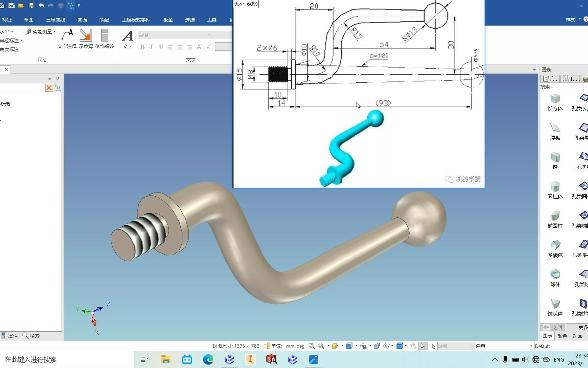Screen dimensions: 588x368
Task: Click the 示意焊 weld symbol icon
Action: point(86,39)
